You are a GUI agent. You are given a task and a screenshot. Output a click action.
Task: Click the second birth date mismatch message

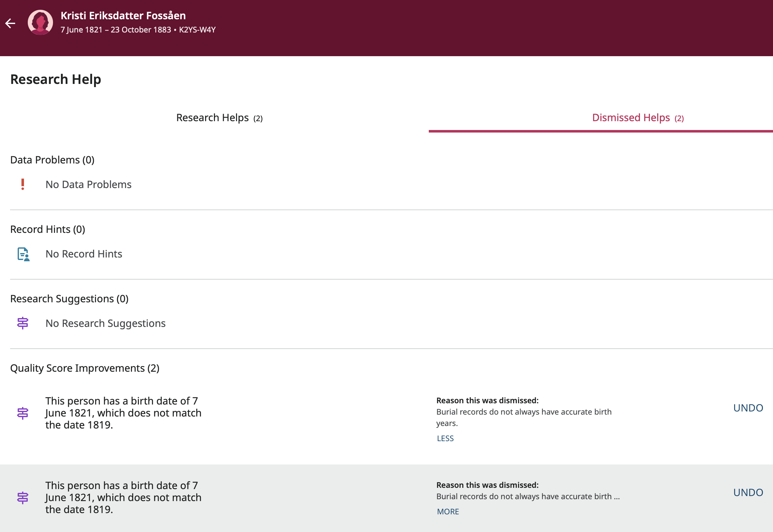123,497
